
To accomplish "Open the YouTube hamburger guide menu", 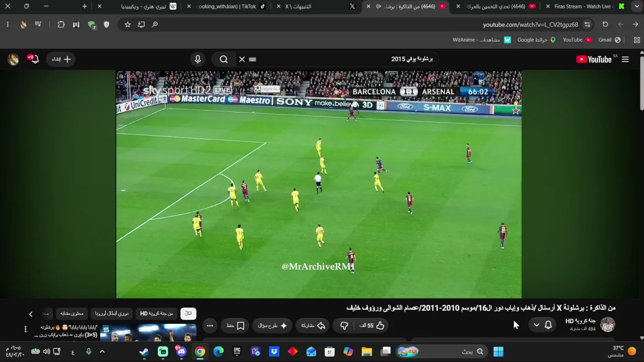I will (625, 59).
